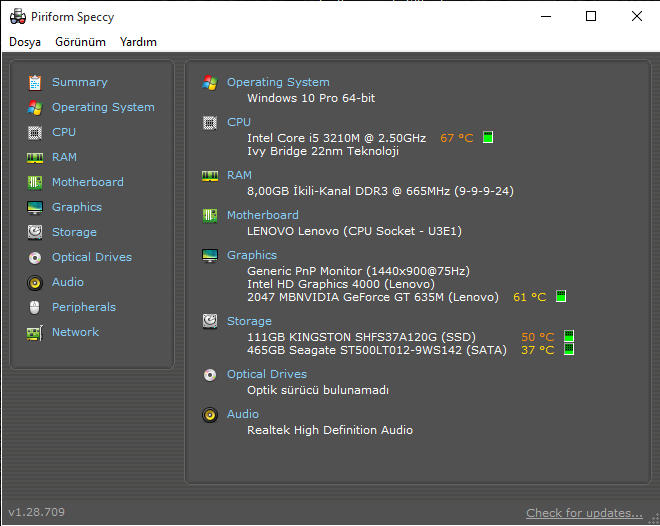Open the Dosya menu
The width and height of the screenshot is (660, 526).
point(25,42)
